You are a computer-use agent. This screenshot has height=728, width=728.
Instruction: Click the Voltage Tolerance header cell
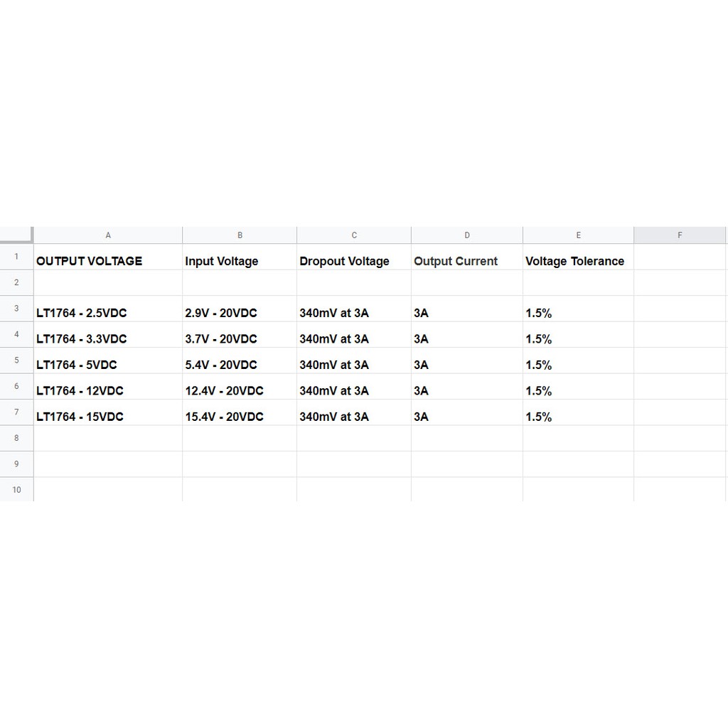(574, 261)
